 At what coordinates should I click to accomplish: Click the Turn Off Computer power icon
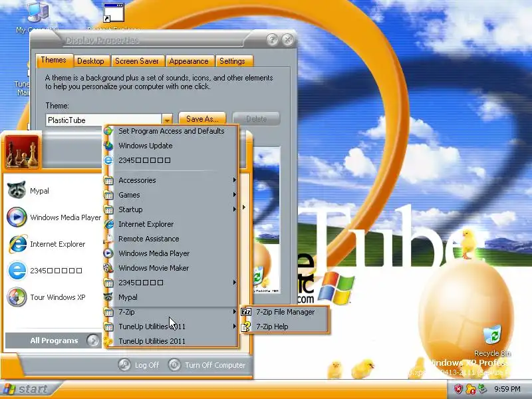[x=174, y=364]
